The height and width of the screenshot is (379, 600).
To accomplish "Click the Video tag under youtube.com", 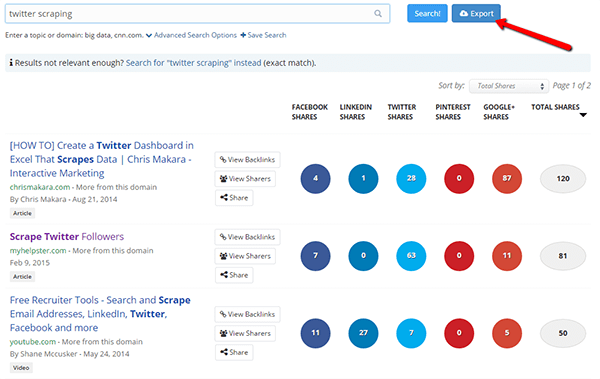I will 21,368.
